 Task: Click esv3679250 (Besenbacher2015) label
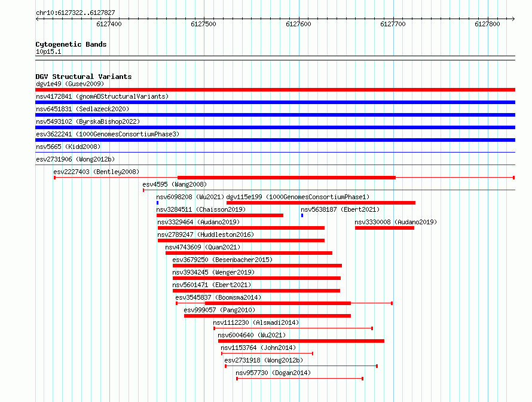[x=222, y=260]
